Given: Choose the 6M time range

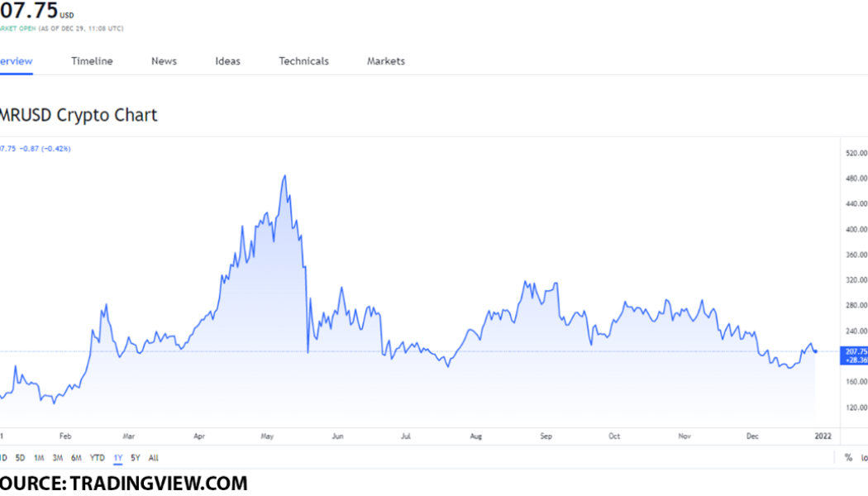Looking at the screenshot, I should point(76,458).
